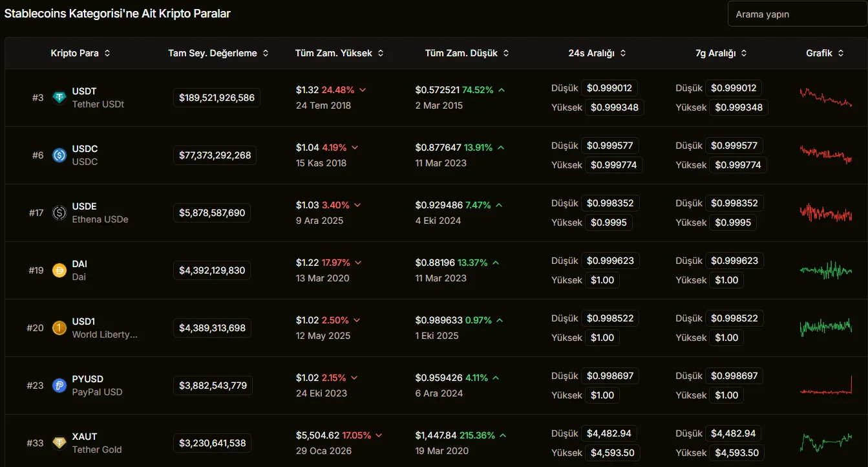Sort by the Grafik column header

coord(825,53)
